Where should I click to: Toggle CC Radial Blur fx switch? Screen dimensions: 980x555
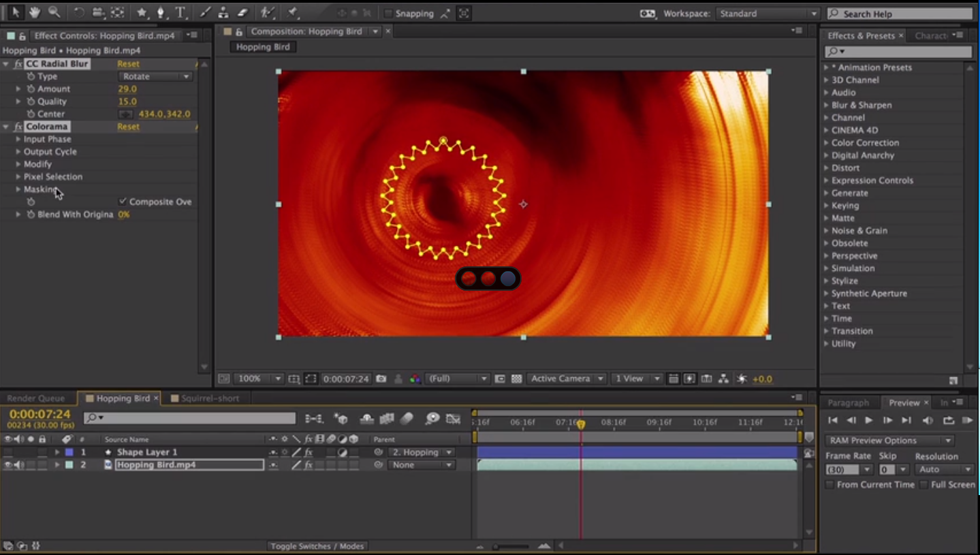(18, 64)
